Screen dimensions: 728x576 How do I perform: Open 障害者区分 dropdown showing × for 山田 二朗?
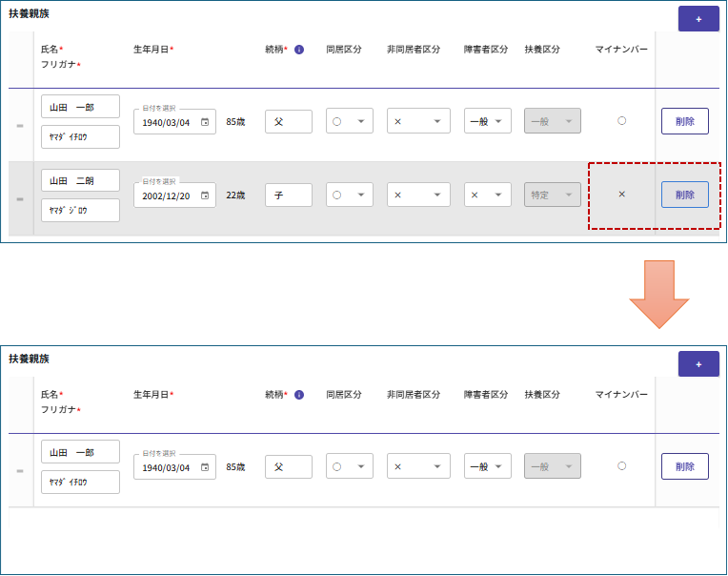[x=487, y=195]
